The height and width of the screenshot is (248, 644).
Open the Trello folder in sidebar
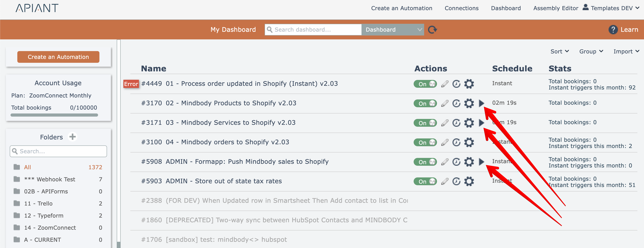pos(38,203)
